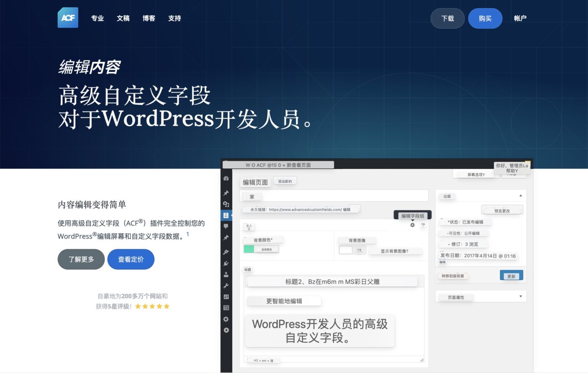Click the 编辑页面 page heading
The width and height of the screenshot is (588, 373).
255,182
